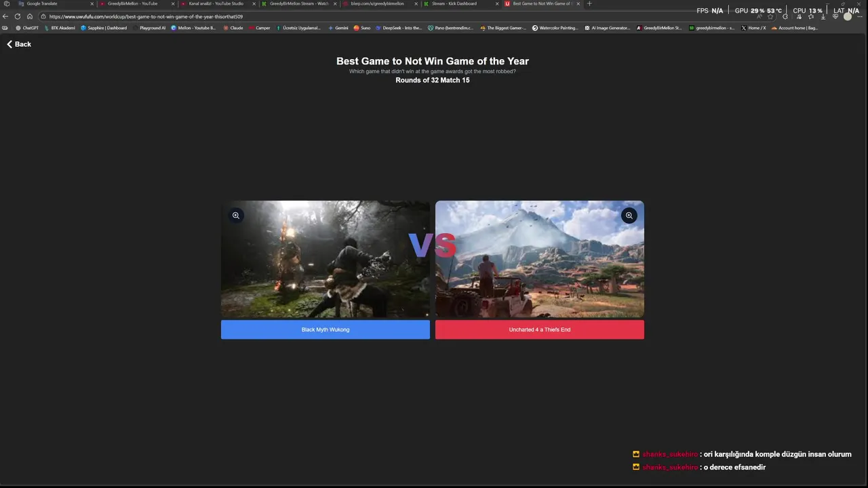Open the DeepSeek - Into the... bookmark
This screenshot has width=868, height=488.
tap(399, 28)
